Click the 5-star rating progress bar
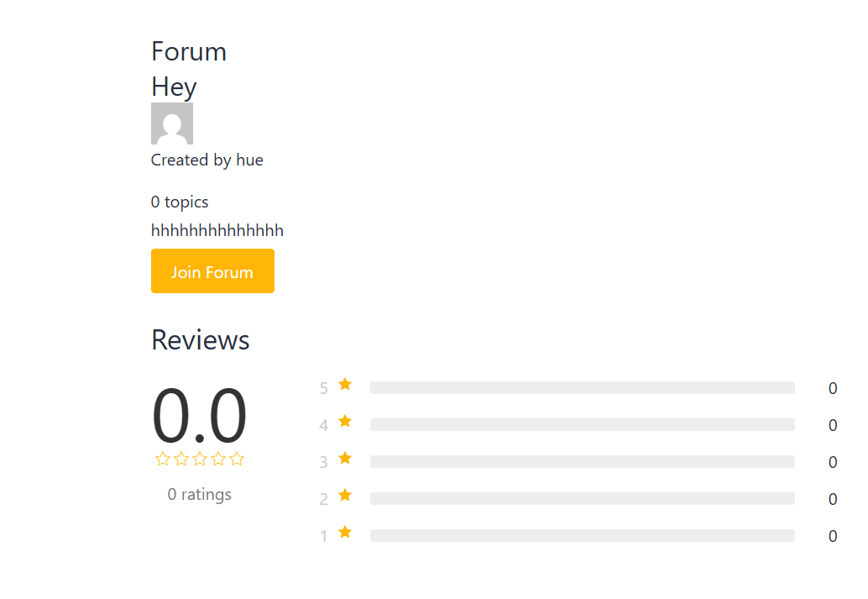The width and height of the screenshot is (868, 599). coord(582,388)
